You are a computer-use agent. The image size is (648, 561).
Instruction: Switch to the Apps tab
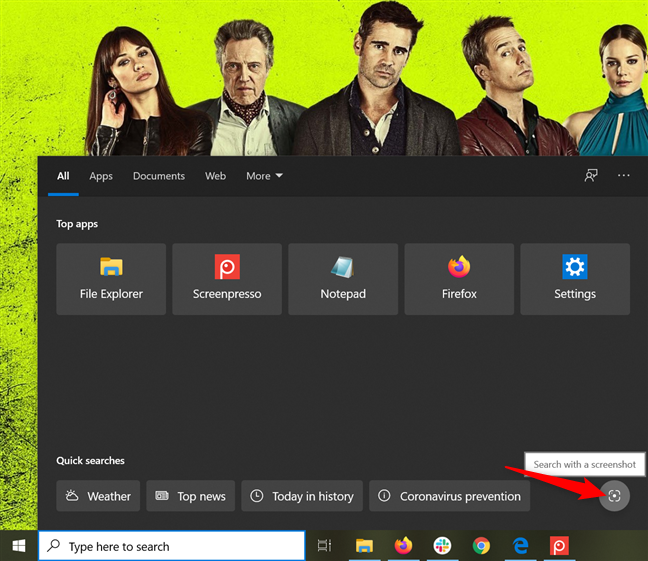pyautogui.click(x=101, y=176)
